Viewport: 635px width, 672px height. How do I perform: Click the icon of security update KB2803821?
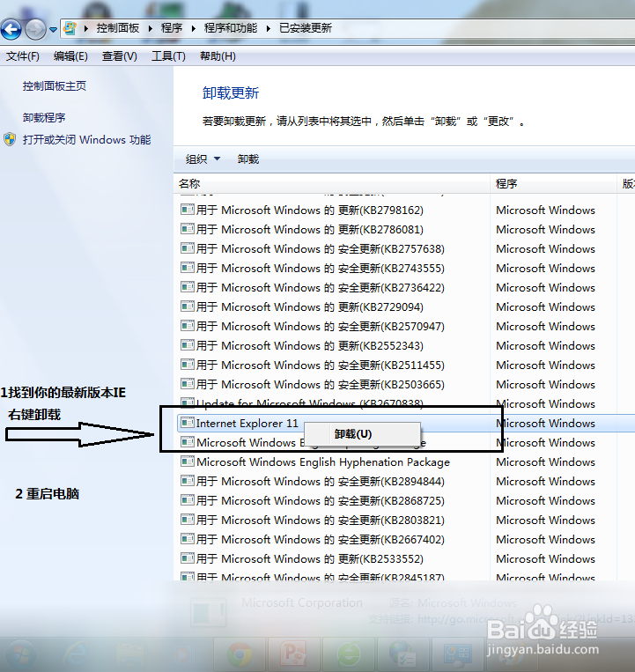(x=188, y=520)
